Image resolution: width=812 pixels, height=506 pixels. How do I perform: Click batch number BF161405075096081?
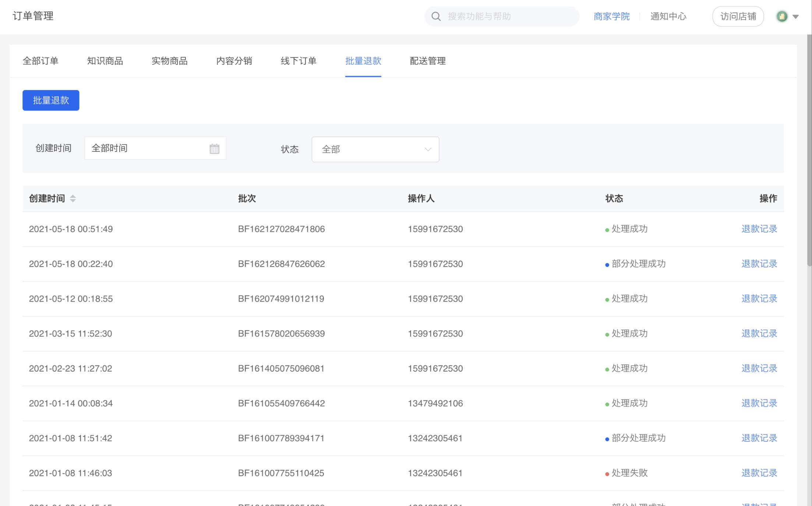pos(281,369)
